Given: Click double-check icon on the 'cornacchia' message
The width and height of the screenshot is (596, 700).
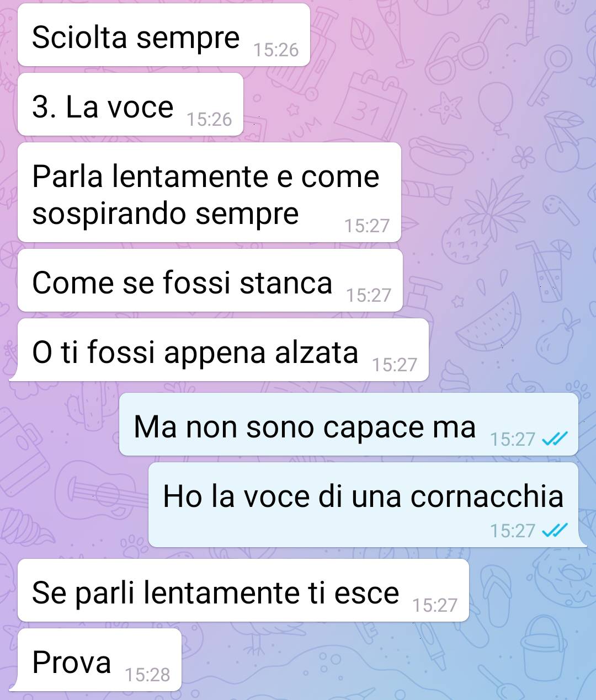Looking at the screenshot, I should 555,531.
